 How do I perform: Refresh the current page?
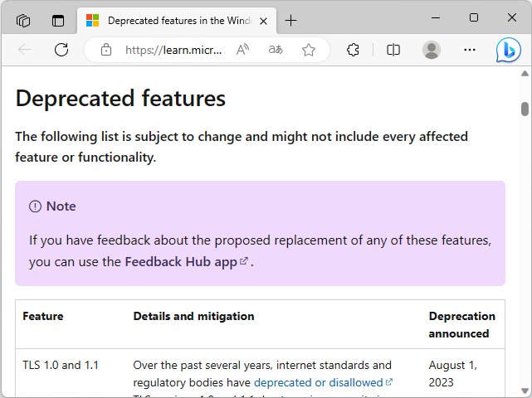61,50
